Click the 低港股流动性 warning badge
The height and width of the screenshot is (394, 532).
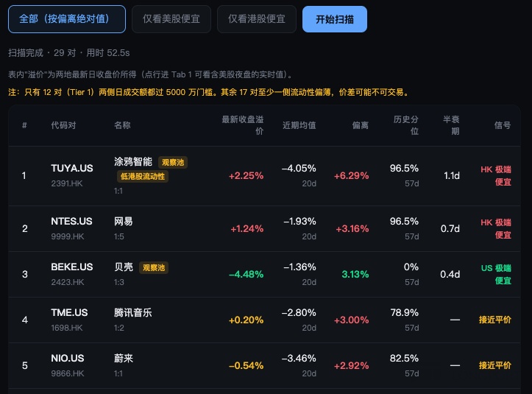(x=143, y=177)
